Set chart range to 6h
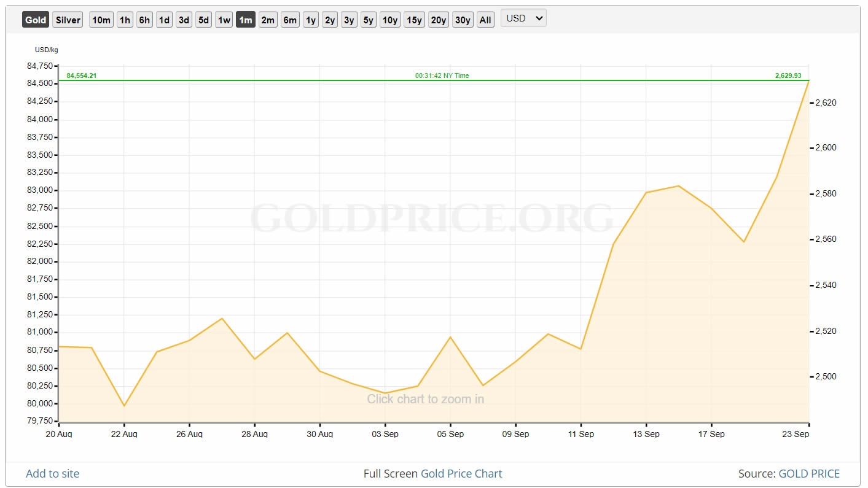 (144, 20)
